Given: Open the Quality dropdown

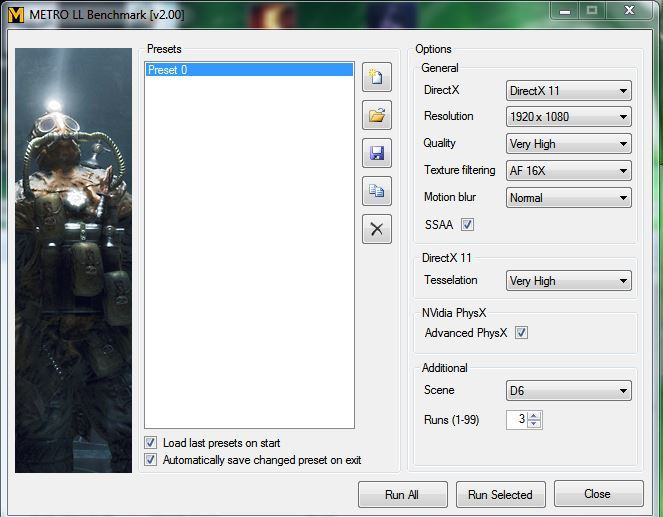Looking at the screenshot, I should [569, 144].
